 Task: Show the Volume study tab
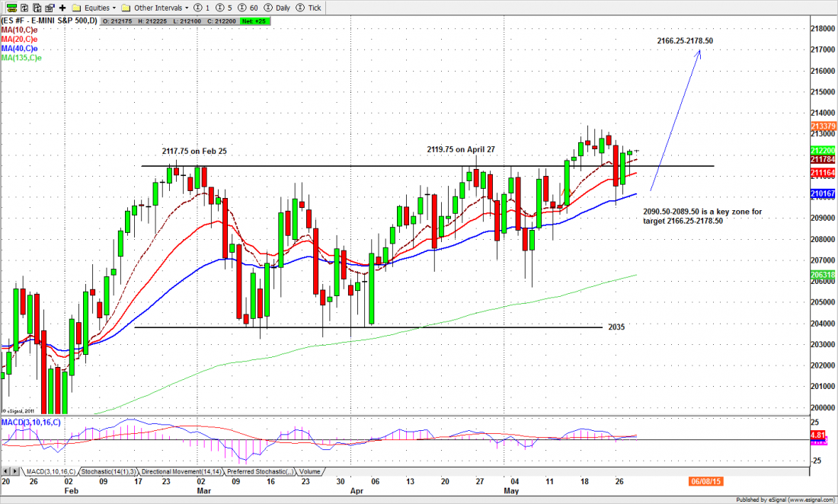(x=309, y=472)
